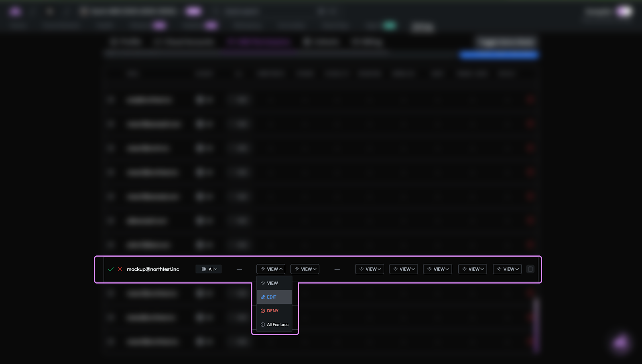Toggle the eye on the last VIEW button
This screenshot has width=642, height=364.
(x=499, y=269)
